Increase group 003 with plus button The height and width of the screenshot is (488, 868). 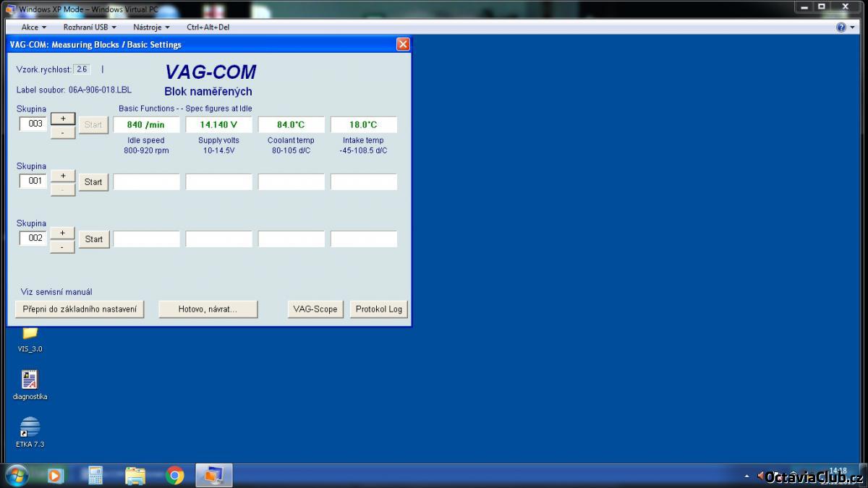(62, 118)
